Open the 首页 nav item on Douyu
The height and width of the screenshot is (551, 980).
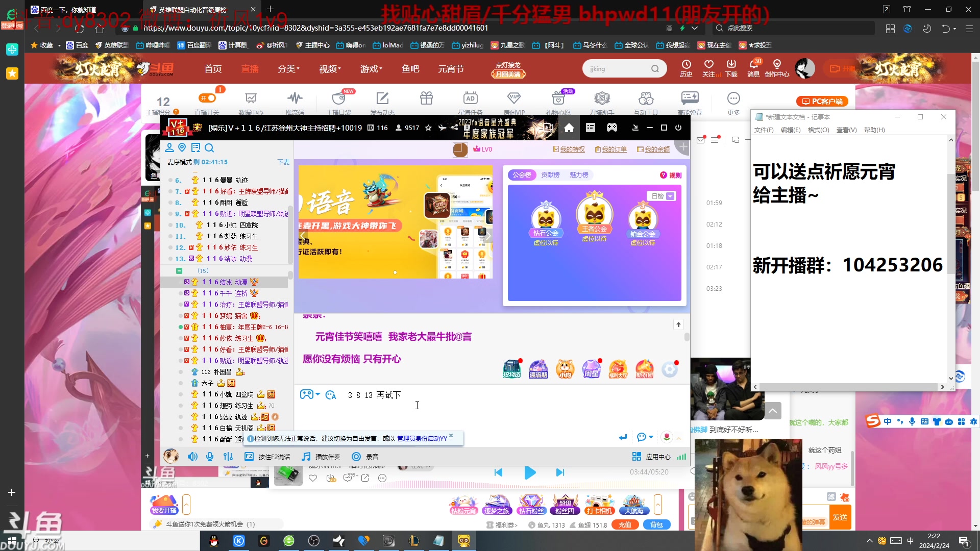(x=213, y=69)
